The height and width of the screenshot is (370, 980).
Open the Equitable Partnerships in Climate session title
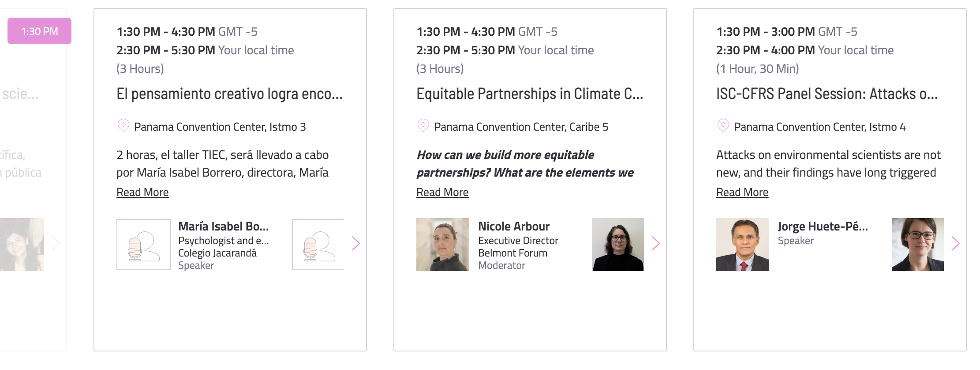point(530,94)
